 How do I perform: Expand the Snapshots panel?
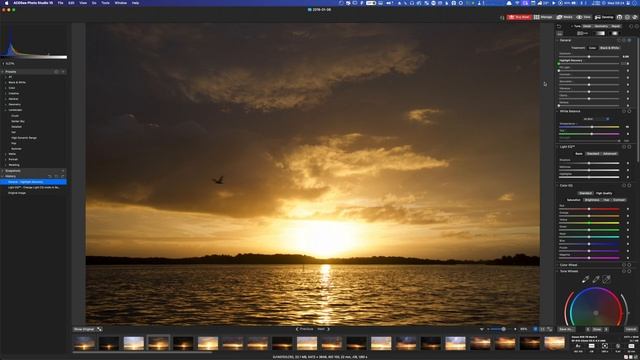(x=3, y=171)
